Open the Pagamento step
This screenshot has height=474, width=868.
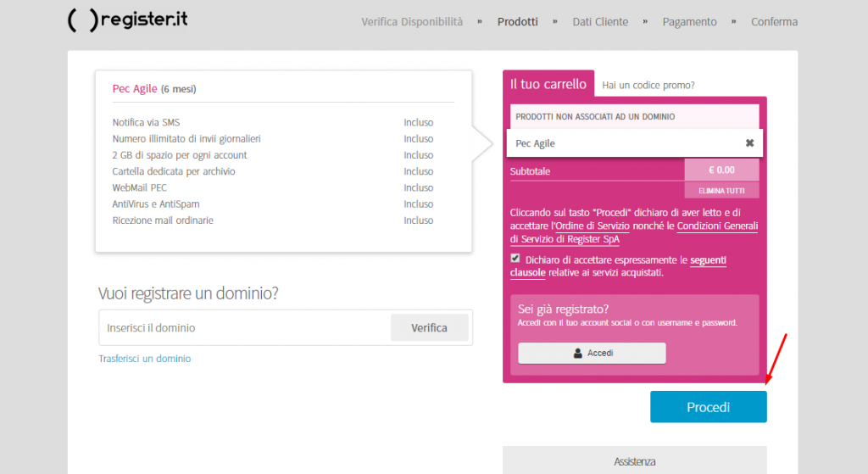pyautogui.click(x=689, y=22)
